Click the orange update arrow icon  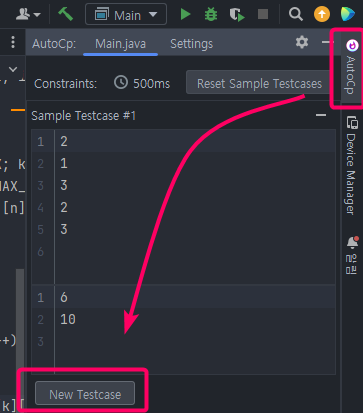[x=322, y=14]
